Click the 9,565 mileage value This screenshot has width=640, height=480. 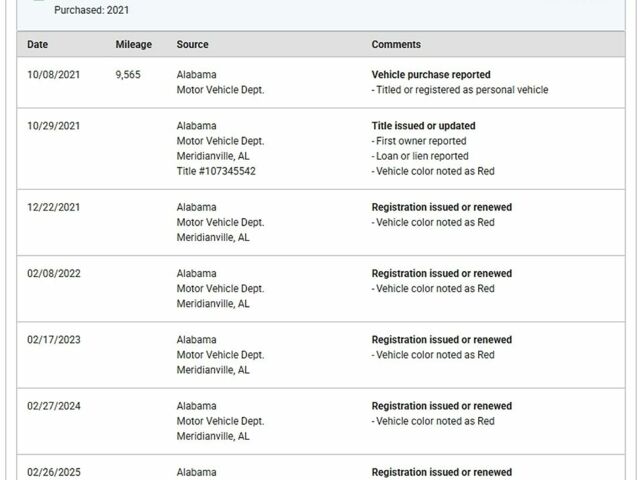[128, 75]
